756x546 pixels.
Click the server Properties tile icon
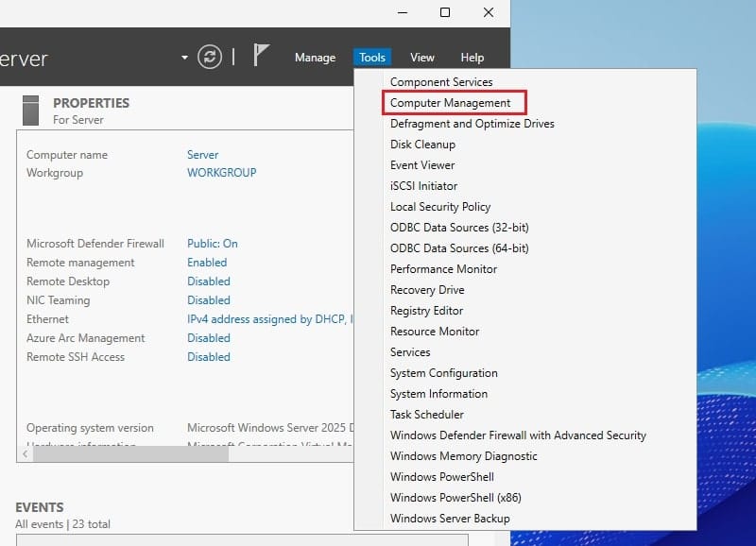click(x=30, y=110)
